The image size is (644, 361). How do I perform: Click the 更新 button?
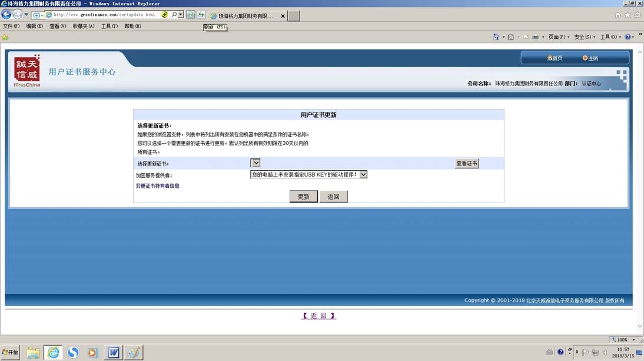(304, 197)
